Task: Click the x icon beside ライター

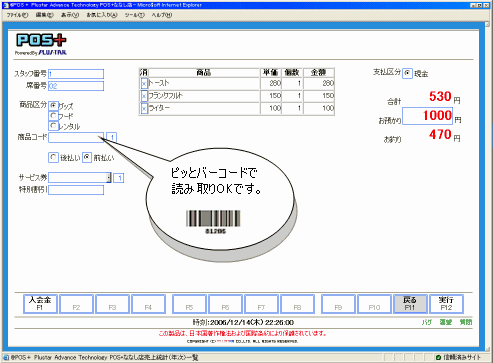Action: tap(144, 109)
